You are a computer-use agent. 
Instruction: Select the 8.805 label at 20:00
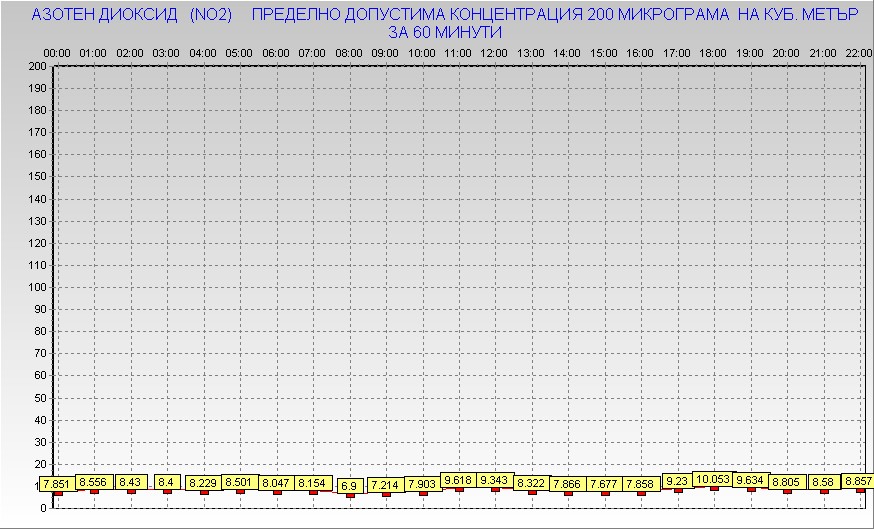tap(786, 482)
